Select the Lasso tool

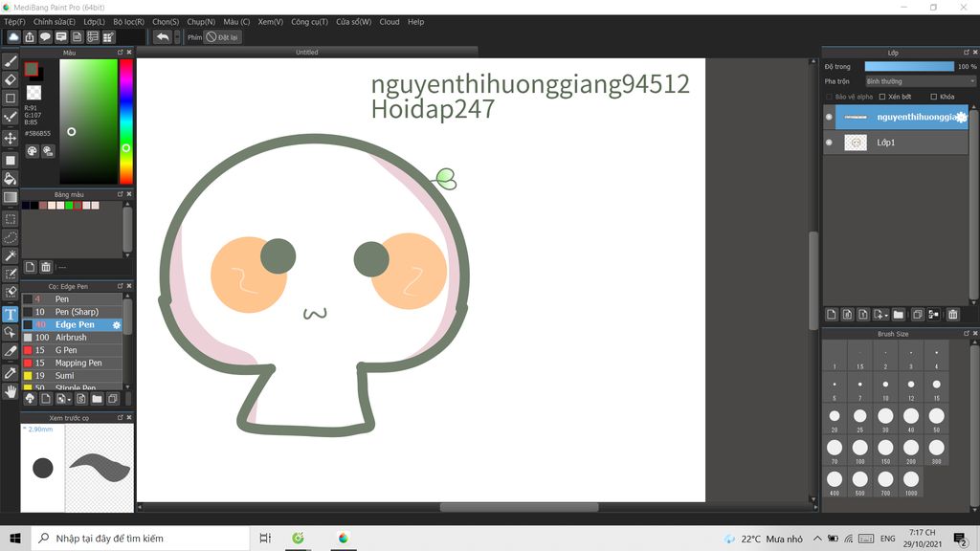coord(10,237)
